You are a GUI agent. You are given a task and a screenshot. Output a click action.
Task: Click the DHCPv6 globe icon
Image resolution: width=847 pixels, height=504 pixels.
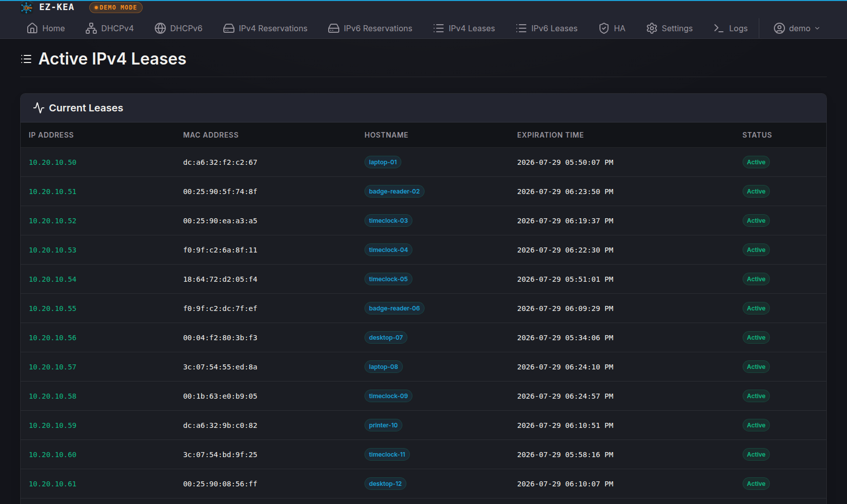click(x=160, y=28)
